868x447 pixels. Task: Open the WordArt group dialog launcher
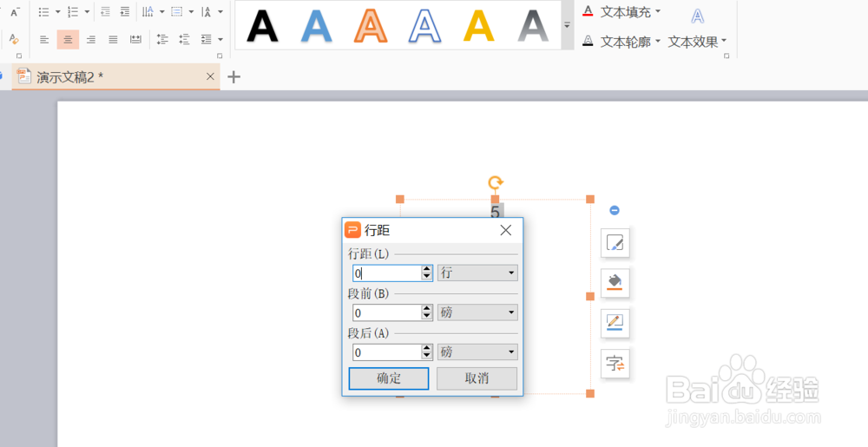(x=727, y=56)
